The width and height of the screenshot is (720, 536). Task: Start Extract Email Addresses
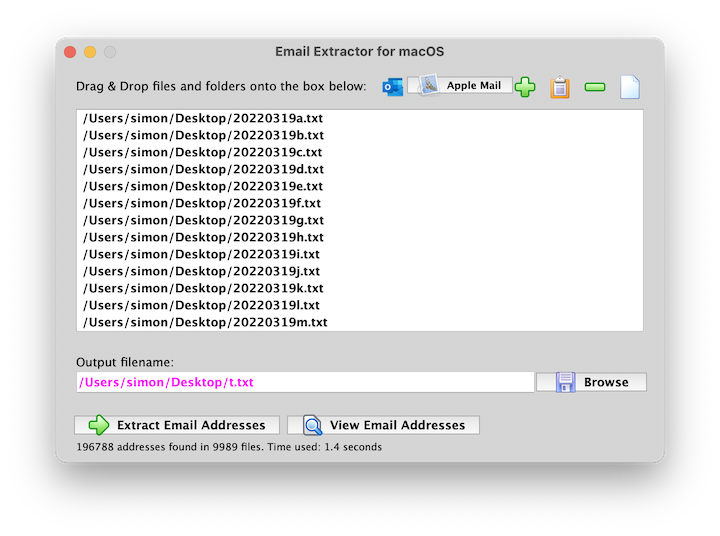click(177, 425)
